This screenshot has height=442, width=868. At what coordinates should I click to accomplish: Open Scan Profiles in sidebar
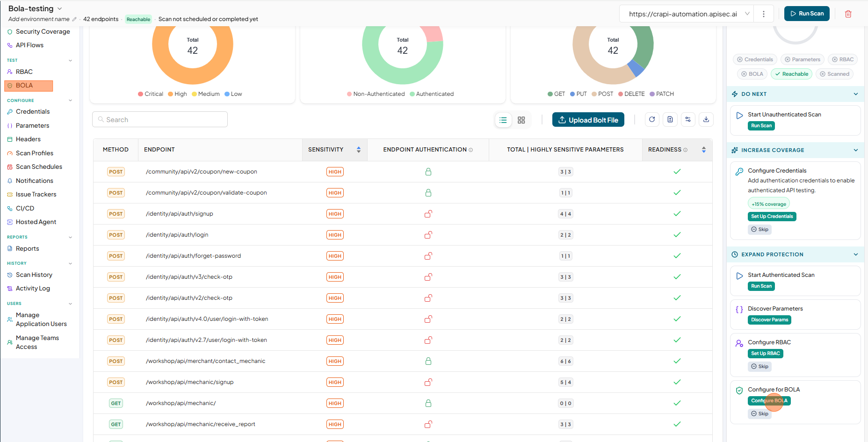coord(35,153)
